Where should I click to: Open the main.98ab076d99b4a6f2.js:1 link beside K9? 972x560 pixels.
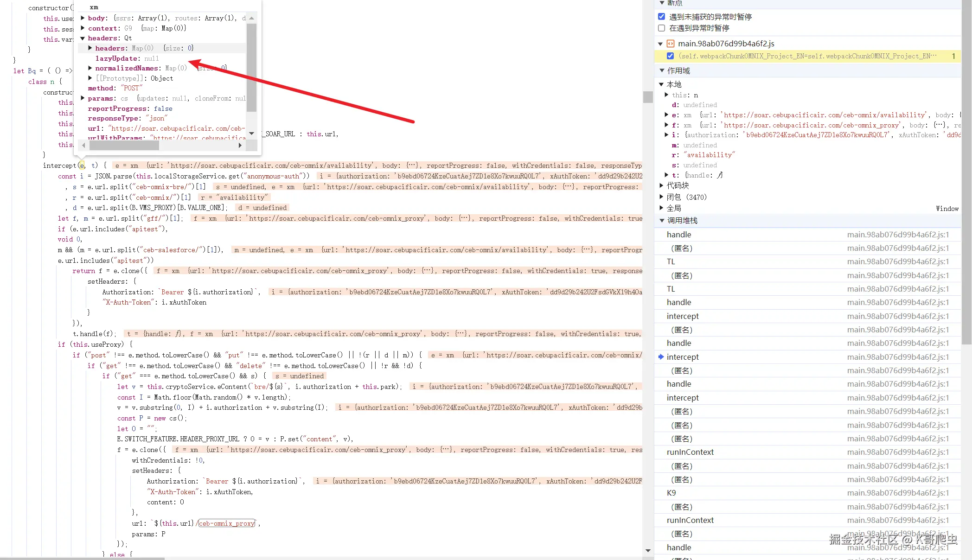coord(898,493)
